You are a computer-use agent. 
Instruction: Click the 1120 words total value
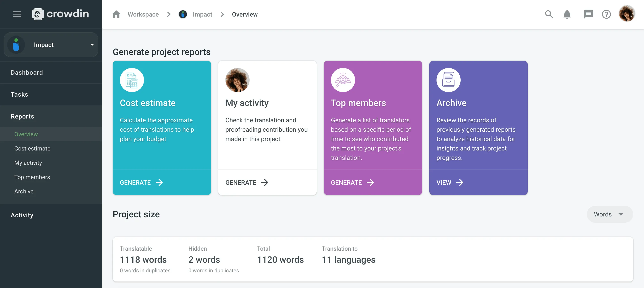[280, 260]
